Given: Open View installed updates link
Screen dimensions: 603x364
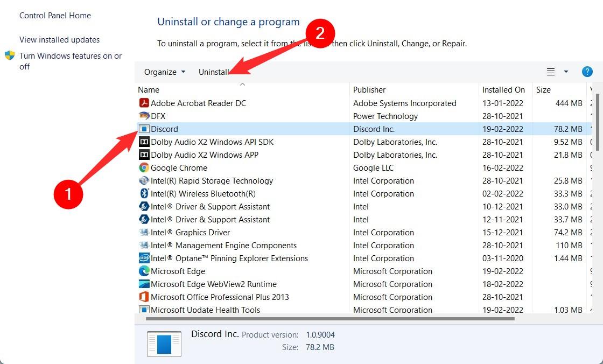Looking at the screenshot, I should click(59, 40).
